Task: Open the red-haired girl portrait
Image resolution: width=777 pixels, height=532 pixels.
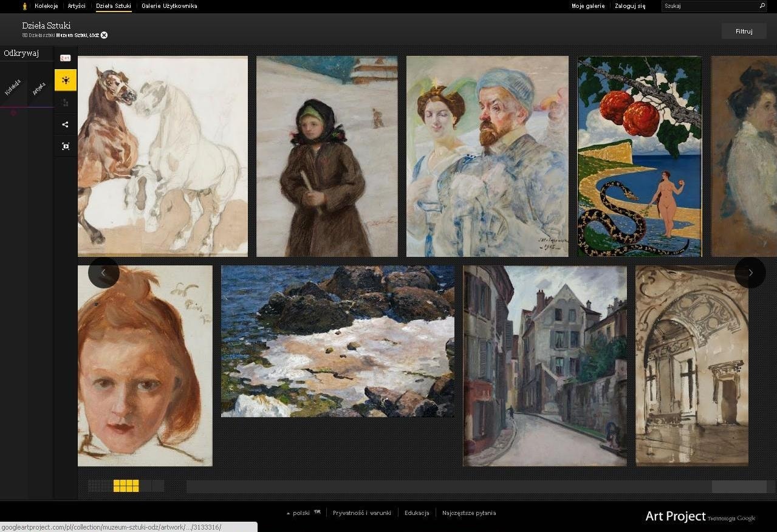Action: tap(145, 366)
